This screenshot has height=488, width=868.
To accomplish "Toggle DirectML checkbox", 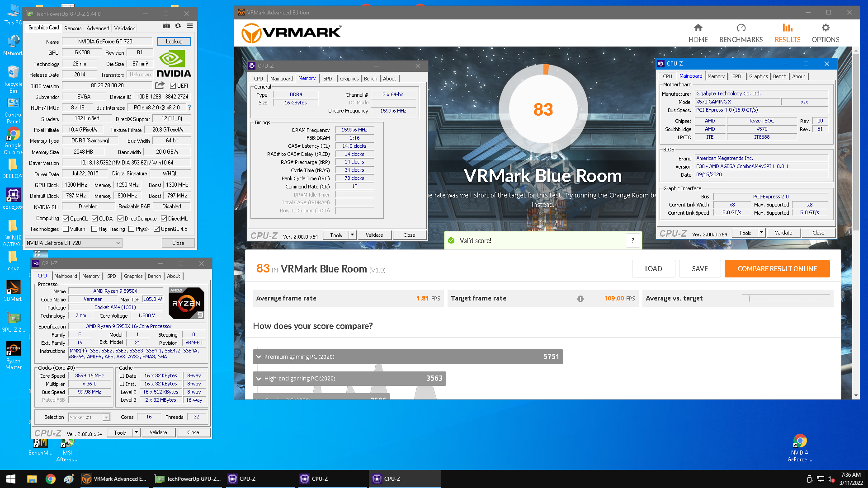I will [x=164, y=219].
